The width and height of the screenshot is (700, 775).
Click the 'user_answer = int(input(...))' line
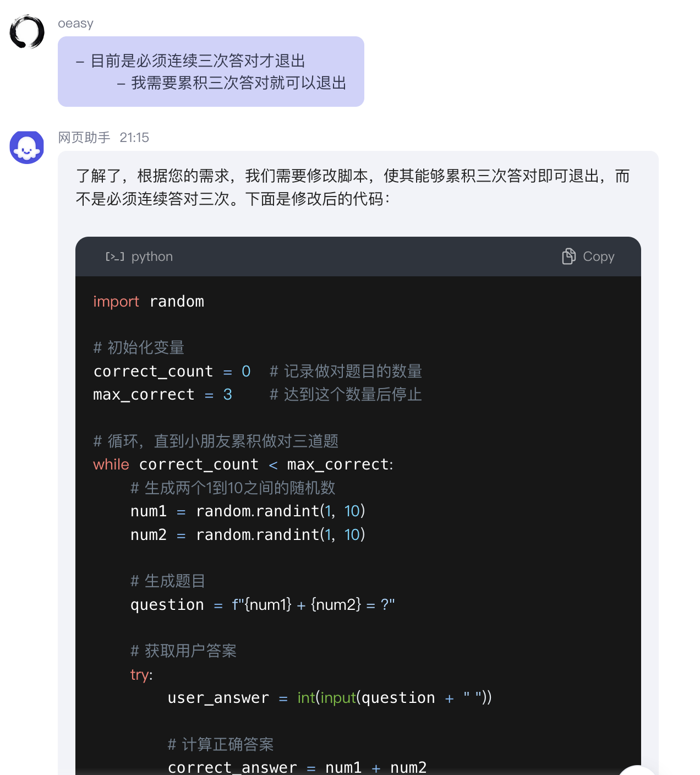329,698
